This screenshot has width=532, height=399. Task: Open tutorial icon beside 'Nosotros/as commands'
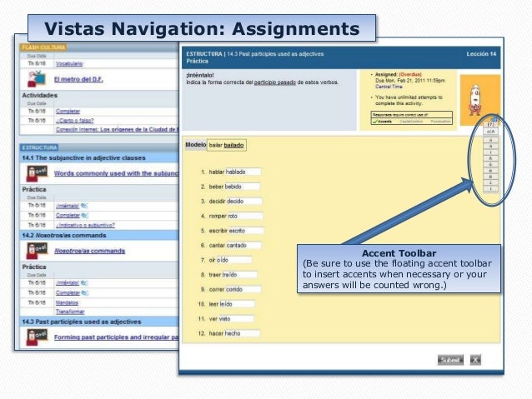[37, 251]
